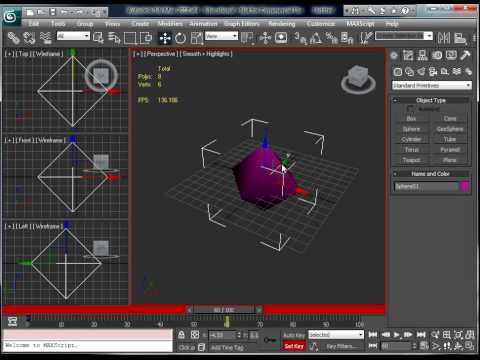Activate the Select and Move tool
Image resolution: width=480 pixels, height=360 pixels.
point(165,38)
